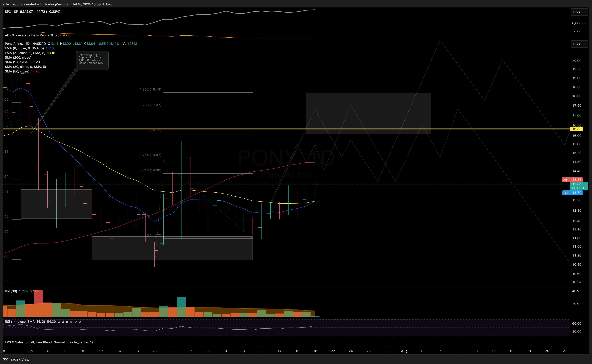This screenshot has height=364, width=592.
Task: Select the SPX · SP legend title
Action: [x=11, y=12]
